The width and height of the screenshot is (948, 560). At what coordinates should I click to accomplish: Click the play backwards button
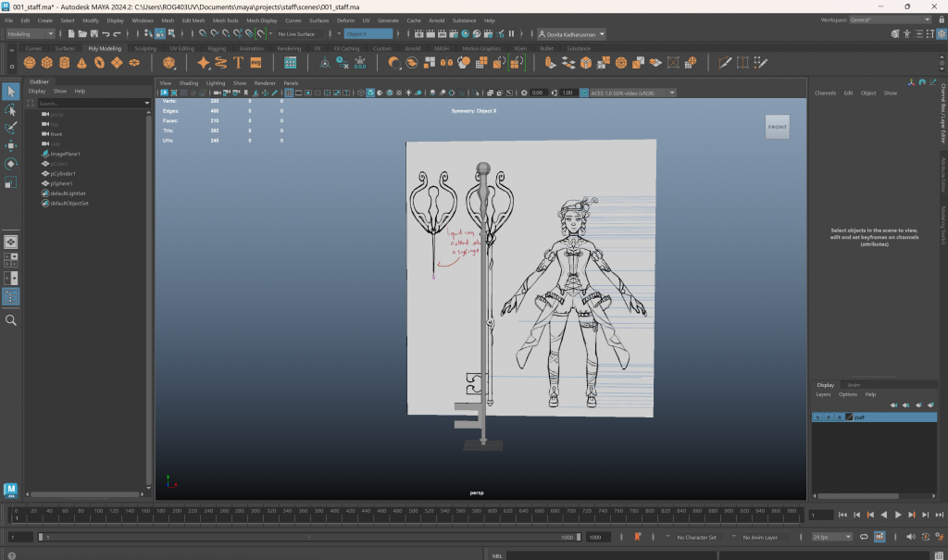tap(884, 515)
